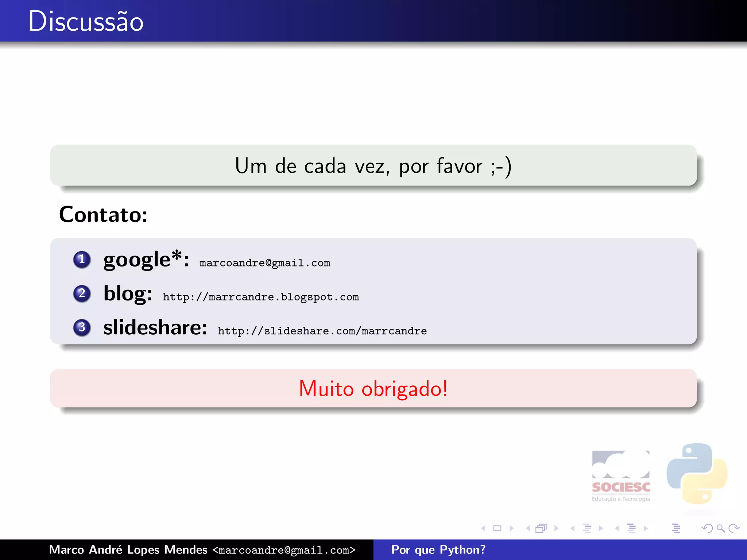The height and width of the screenshot is (560, 747).
Task: Click the 'Contato:' heading
Action: (103, 214)
